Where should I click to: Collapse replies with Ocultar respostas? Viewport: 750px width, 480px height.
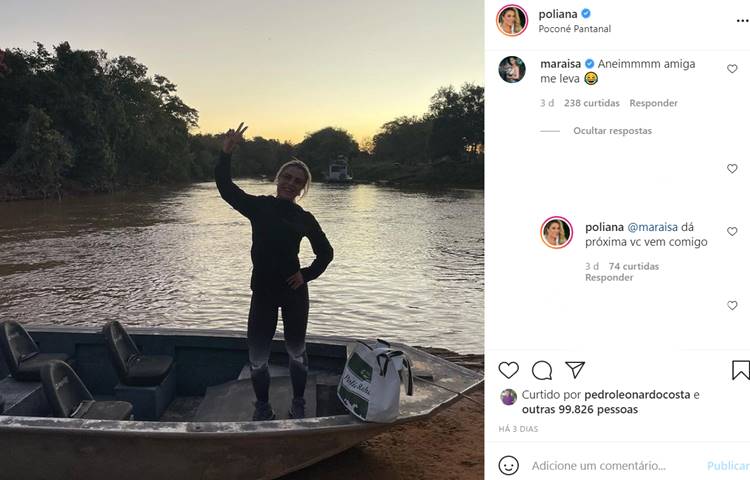(x=612, y=131)
